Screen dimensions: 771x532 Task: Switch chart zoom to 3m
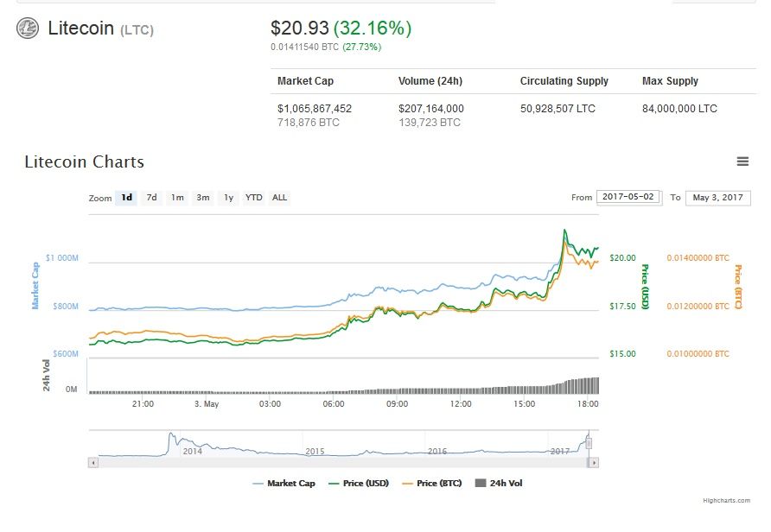[203, 198]
